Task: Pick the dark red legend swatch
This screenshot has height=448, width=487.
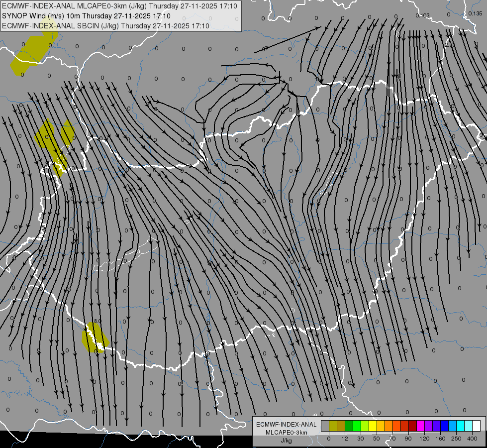Action: pos(413,426)
